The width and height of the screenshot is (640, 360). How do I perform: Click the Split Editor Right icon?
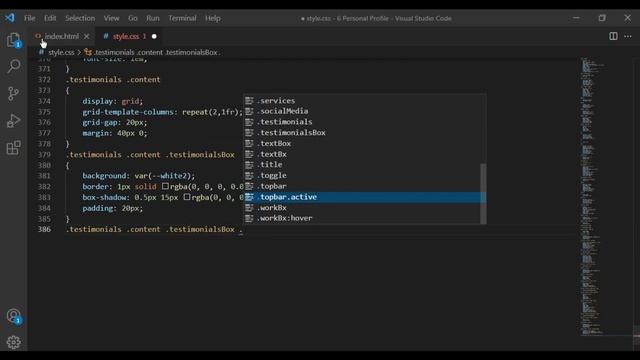(613, 36)
